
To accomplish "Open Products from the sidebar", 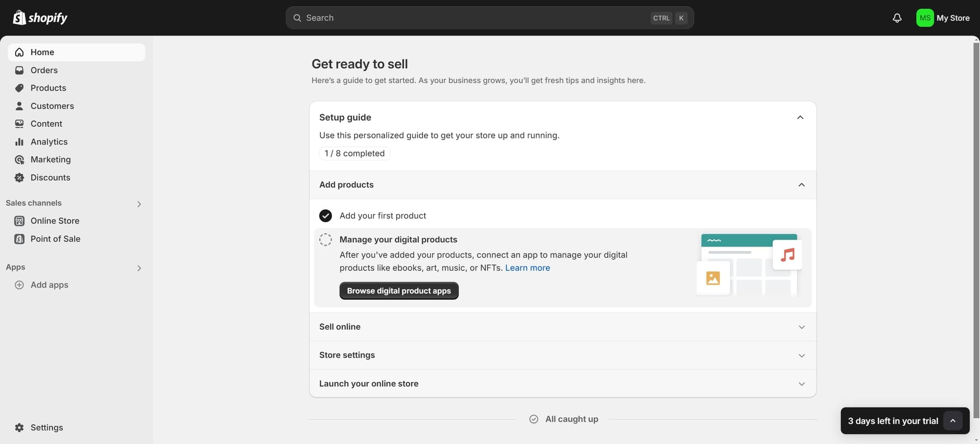I will point(48,88).
